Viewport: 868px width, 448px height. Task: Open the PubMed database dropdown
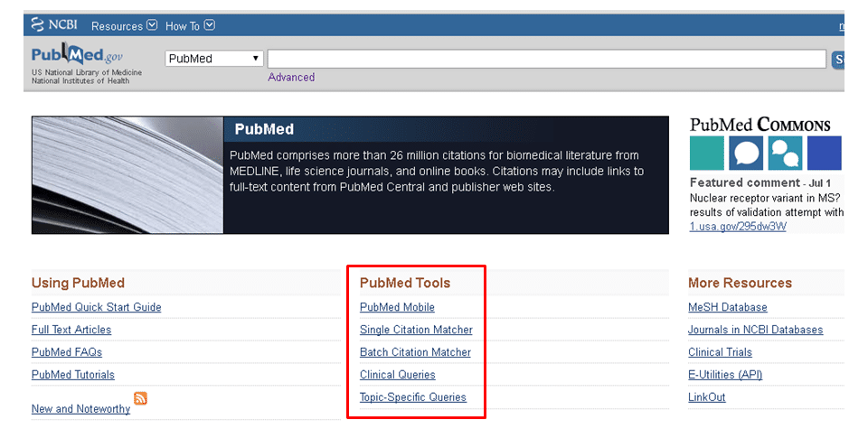click(x=213, y=59)
